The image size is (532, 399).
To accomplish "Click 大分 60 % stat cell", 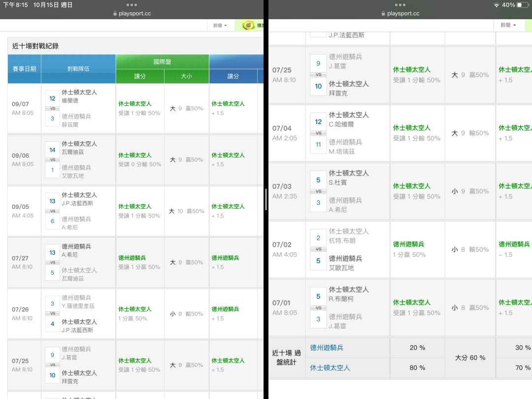I will click(x=470, y=358).
